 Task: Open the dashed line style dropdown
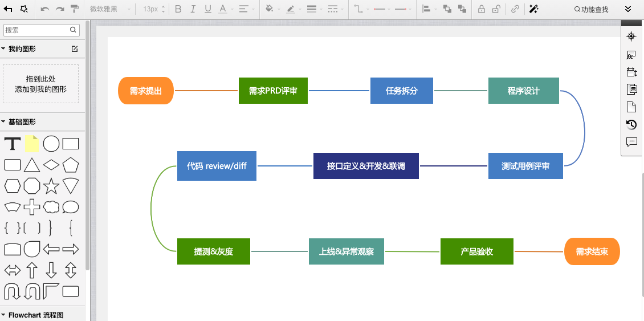(x=335, y=9)
